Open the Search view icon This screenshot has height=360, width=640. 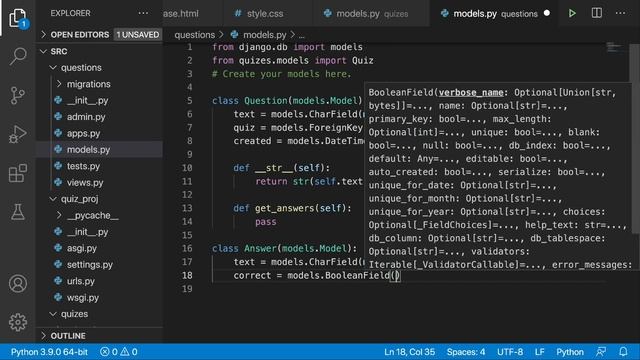click(18, 56)
